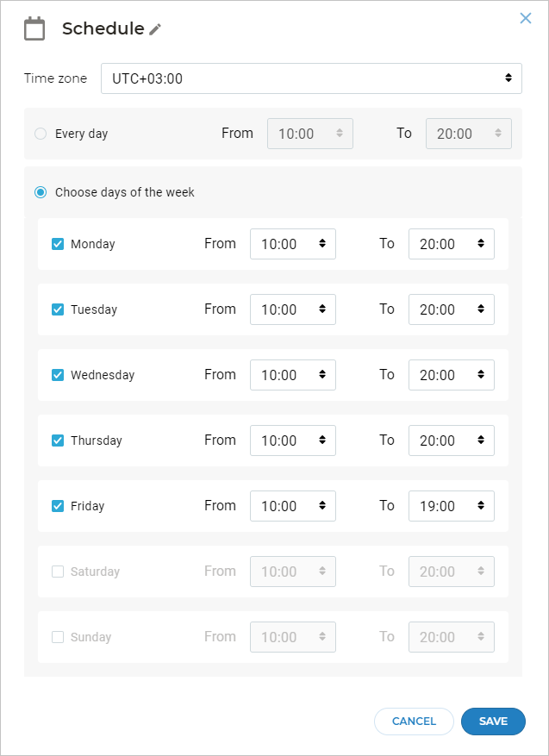Image resolution: width=549 pixels, height=756 pixels.
Task: Open Thursday From time dropdown
Action: (x=293, y=440)
